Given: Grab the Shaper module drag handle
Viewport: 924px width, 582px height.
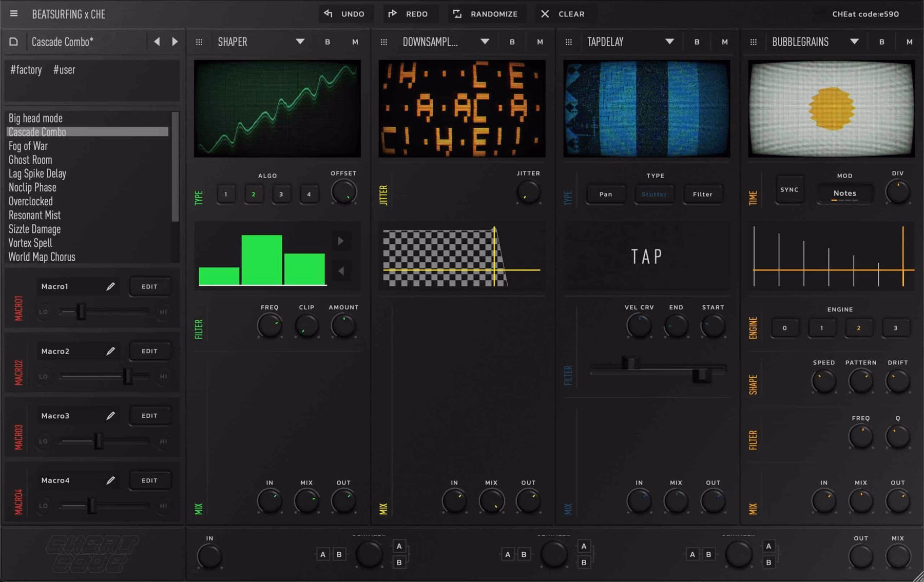Looking at the screenshot, I should coord(199,42).
